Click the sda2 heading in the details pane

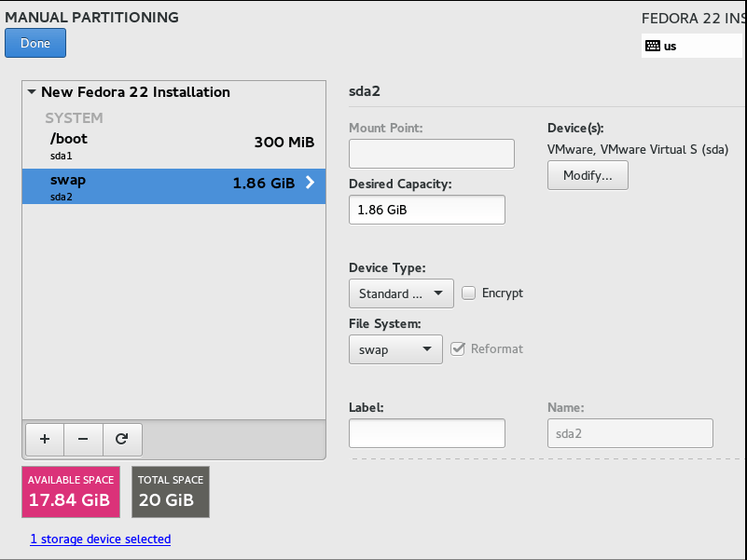coord(365,91)
